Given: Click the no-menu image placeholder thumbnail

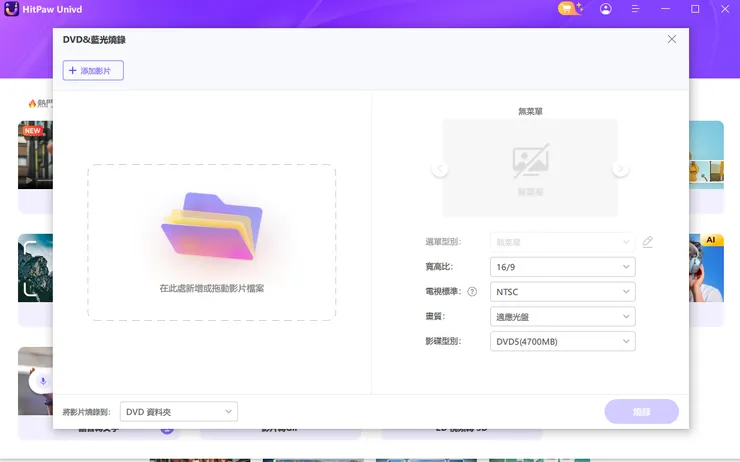Looking at the screenshot, I should point(530,168).
